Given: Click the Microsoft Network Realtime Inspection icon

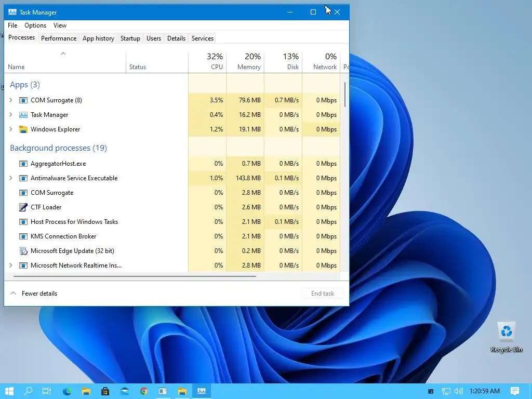Looking at the screenshot, I should tap(23, 265).
